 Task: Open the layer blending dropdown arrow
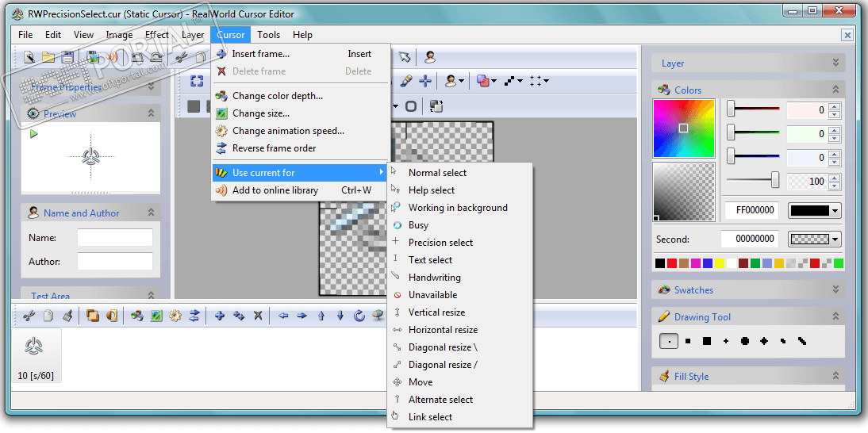tap(494, 82)
